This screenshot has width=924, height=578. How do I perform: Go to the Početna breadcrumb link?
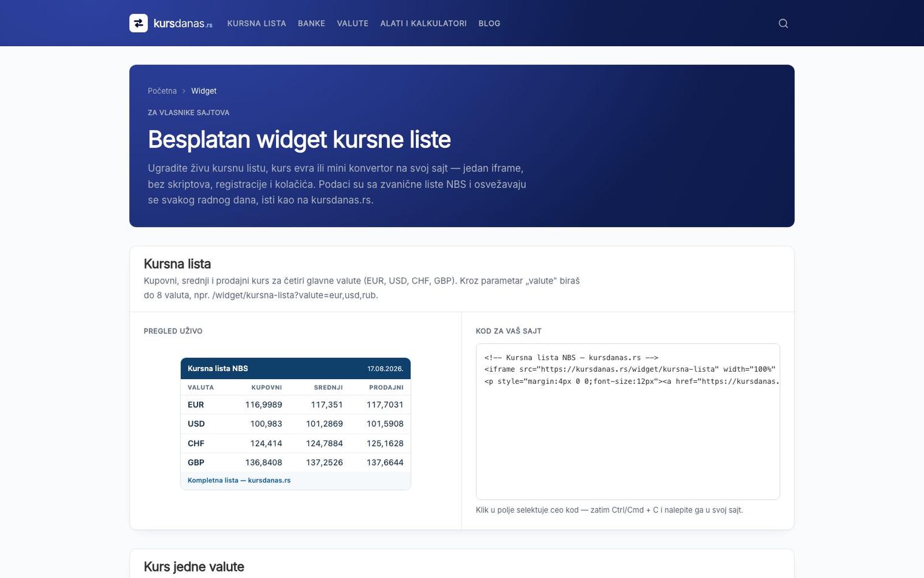click(162, 91)
